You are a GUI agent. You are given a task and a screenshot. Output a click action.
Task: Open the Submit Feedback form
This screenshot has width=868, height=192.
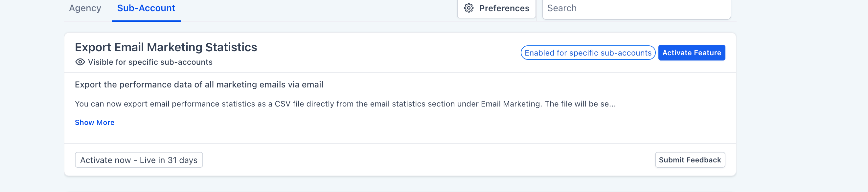pyautogui.click(x=689, y=160)
